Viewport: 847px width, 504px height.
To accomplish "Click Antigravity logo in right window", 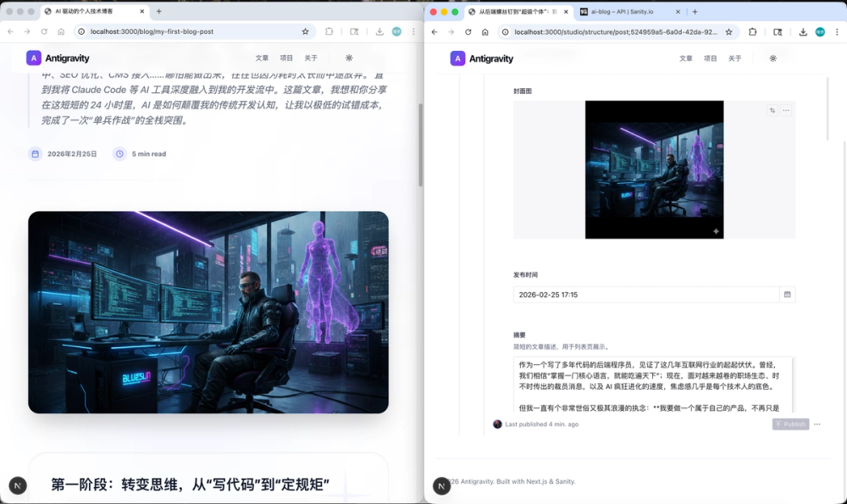I will [x=482, y=58].
